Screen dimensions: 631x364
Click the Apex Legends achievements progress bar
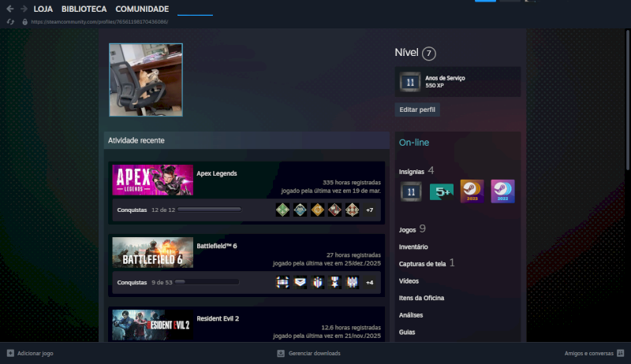(x=209, y=210)
